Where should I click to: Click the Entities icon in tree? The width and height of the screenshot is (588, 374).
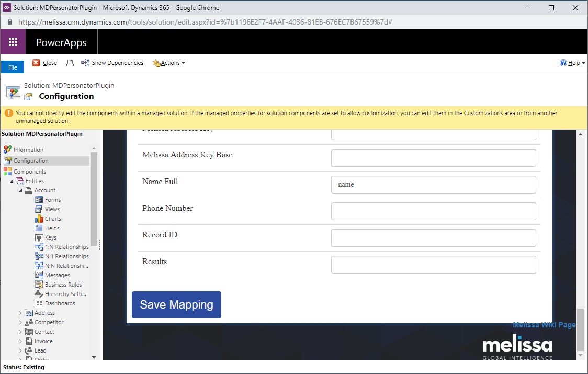(x=20, y=181)
